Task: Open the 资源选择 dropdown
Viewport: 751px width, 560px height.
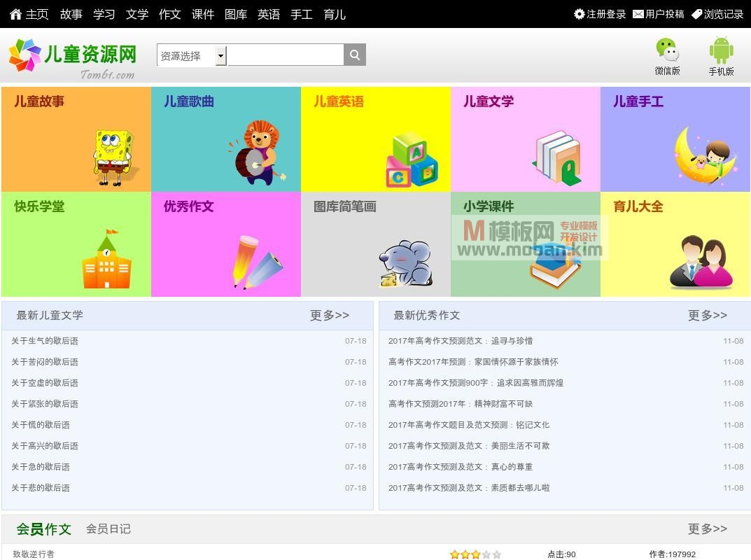Action: 192,56
